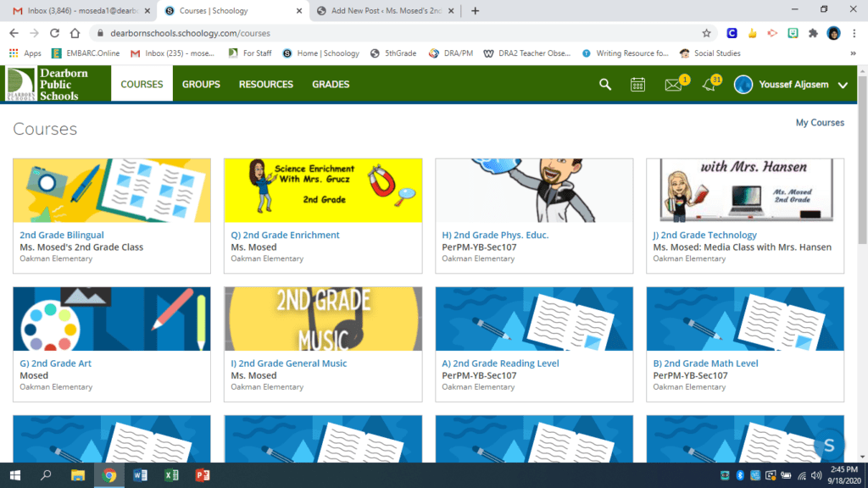
Task: Click the Phys. Educ. course thumbnail
Action: coord(534,191)
